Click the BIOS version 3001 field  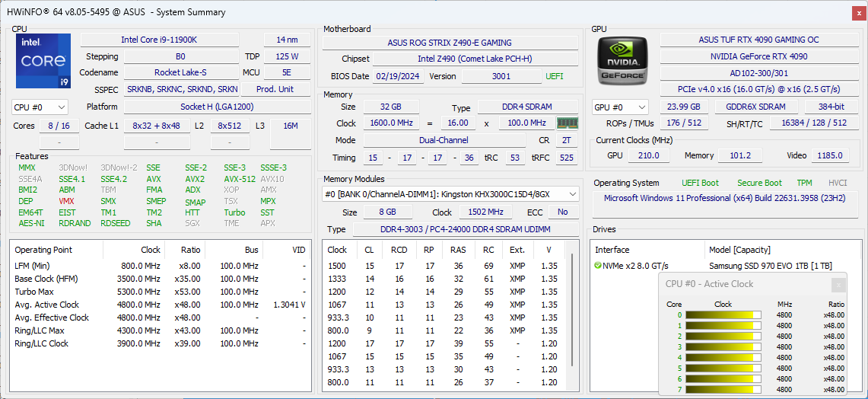pos(501,76)
